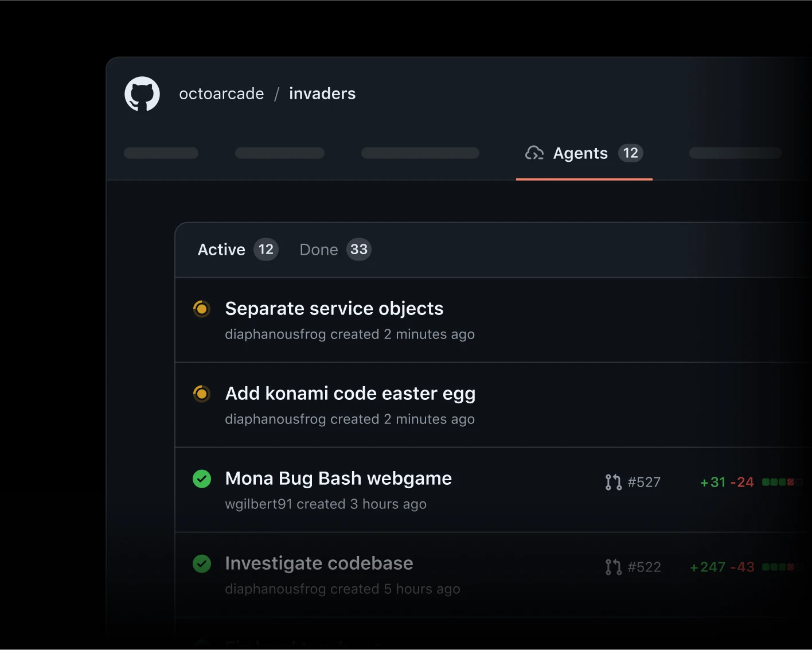Open pull request #522
Screen dimensions: 812x650
click(x=643, y=567)
